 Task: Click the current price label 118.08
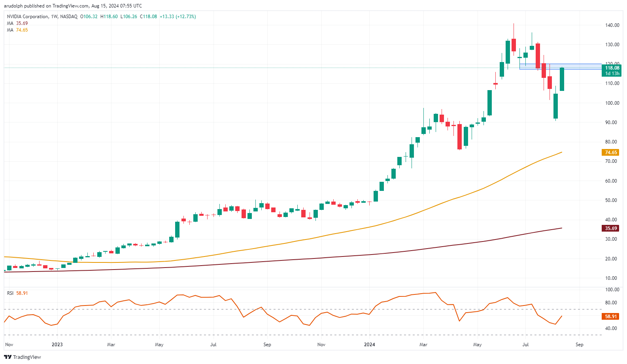click(x=612, y=68)
